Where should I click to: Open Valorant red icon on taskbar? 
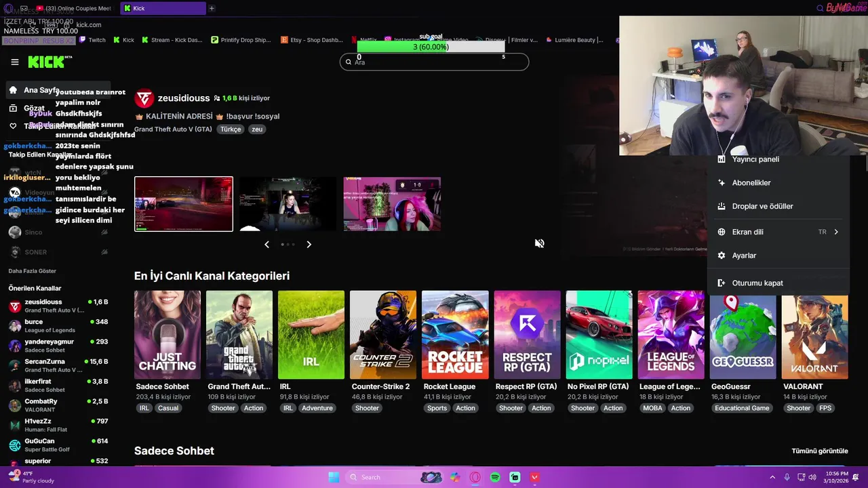tap(534, 477)
